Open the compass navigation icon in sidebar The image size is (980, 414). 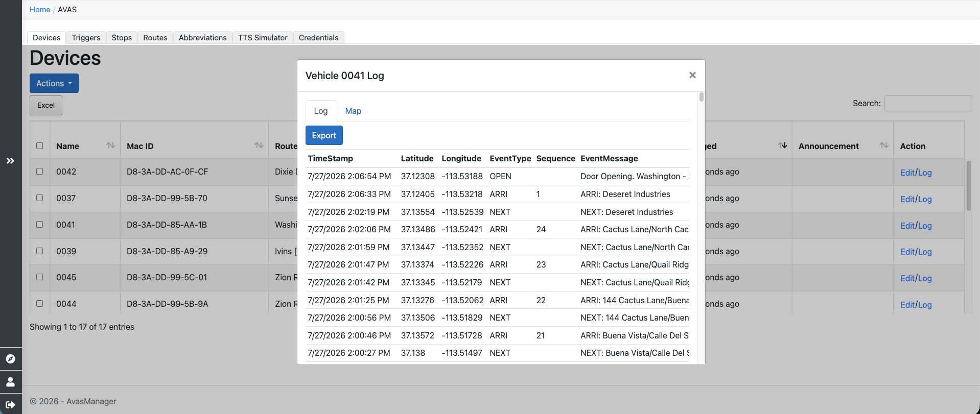[x=10, y=359]
